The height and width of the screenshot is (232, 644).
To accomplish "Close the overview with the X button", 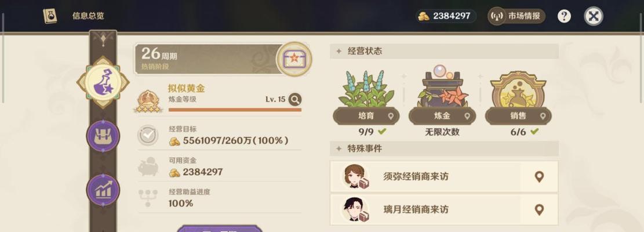I will tap(594, 16).
